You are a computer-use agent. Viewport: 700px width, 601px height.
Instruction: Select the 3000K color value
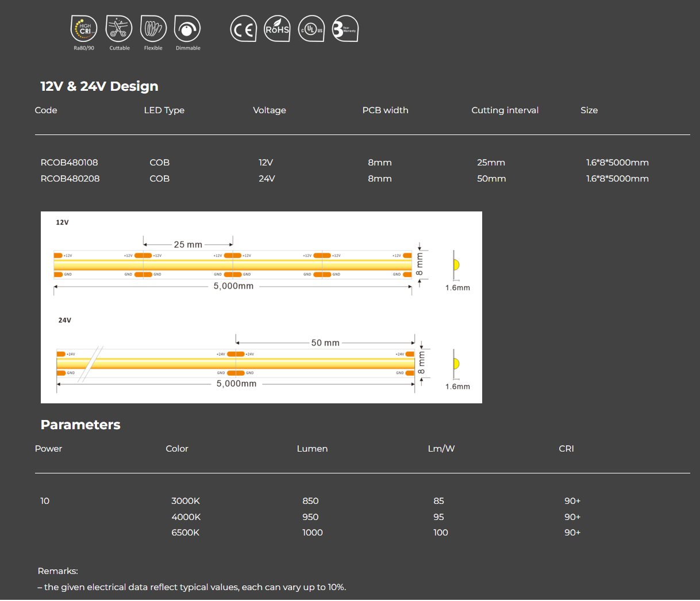coord(186,501)
